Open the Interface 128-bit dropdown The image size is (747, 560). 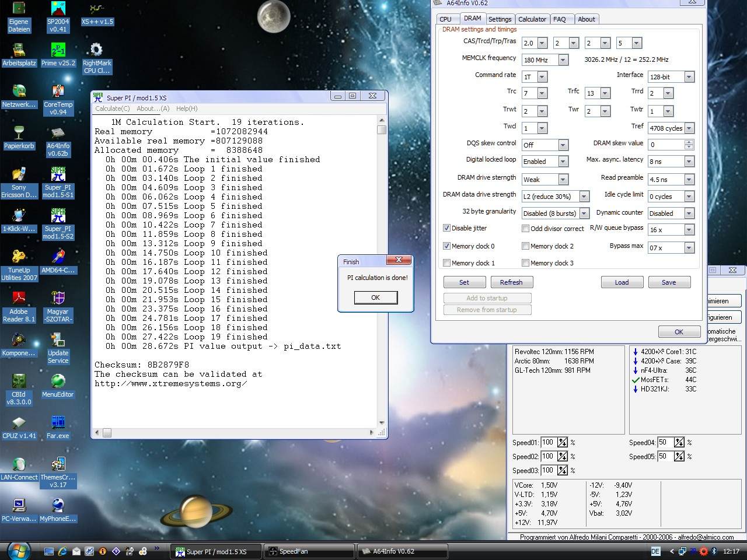pos(689,77)
